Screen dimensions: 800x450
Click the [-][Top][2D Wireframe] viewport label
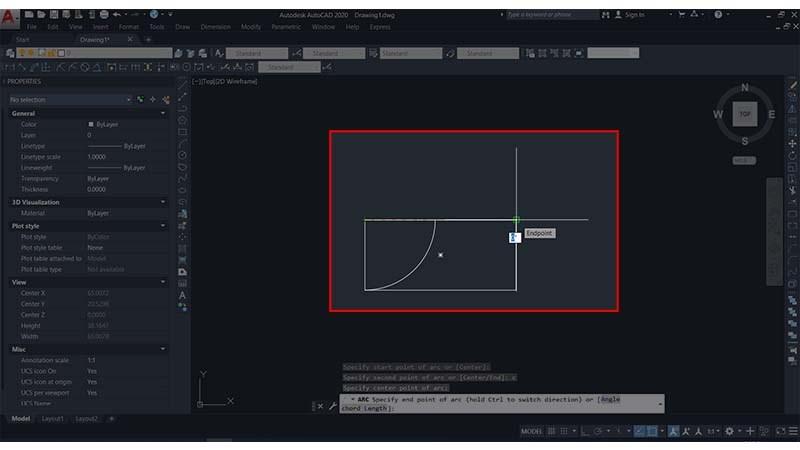(x=225, y=81)
